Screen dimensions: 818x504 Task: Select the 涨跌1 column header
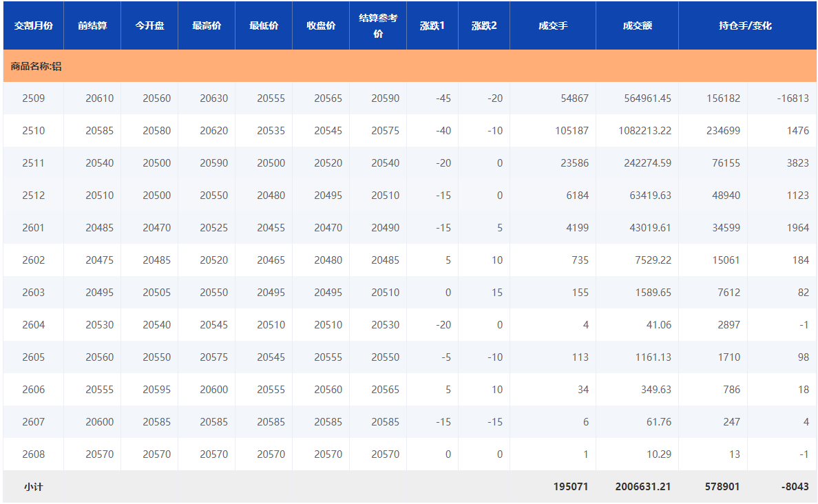432,25
